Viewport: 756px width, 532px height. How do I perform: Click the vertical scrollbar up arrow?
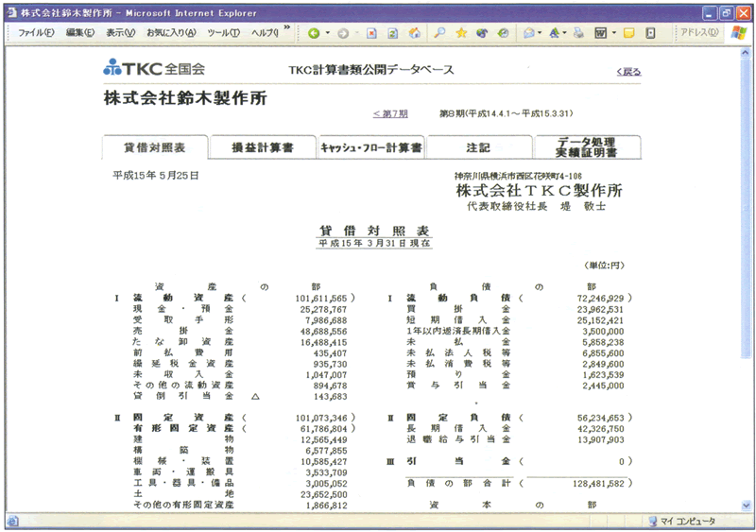pyautogui.click(x=746, y=52)
